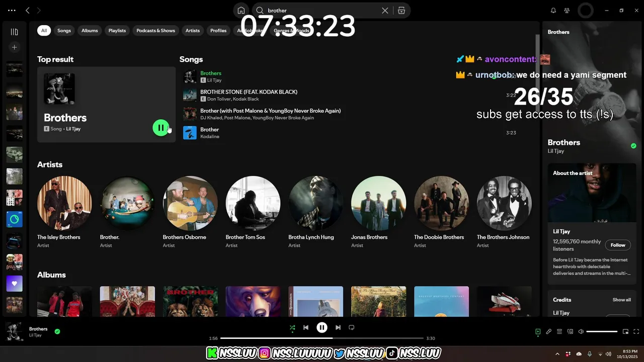Open Brother Tom Sos artist

tap(253, 212)
